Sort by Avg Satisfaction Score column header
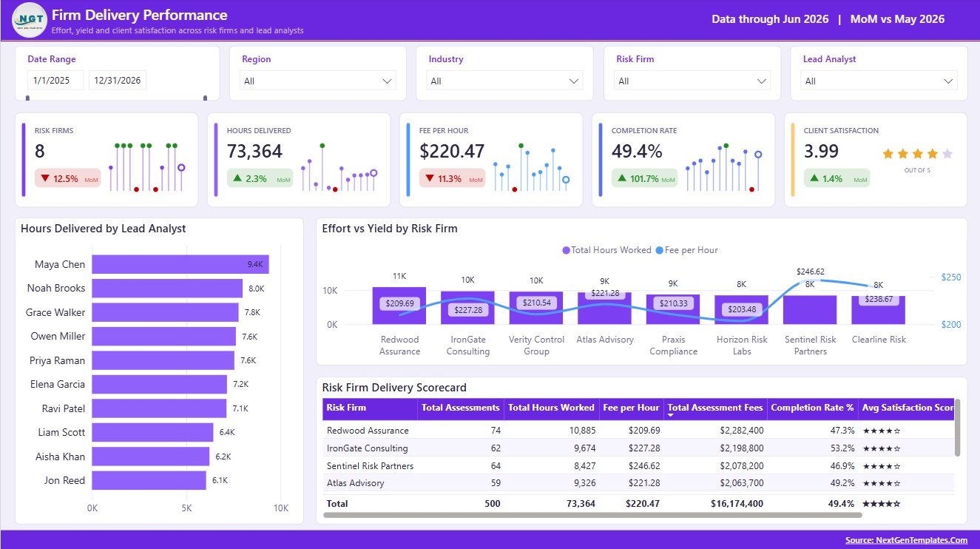Screen dimensions: 980x549 pyautogui.click(x=906, y=408)
